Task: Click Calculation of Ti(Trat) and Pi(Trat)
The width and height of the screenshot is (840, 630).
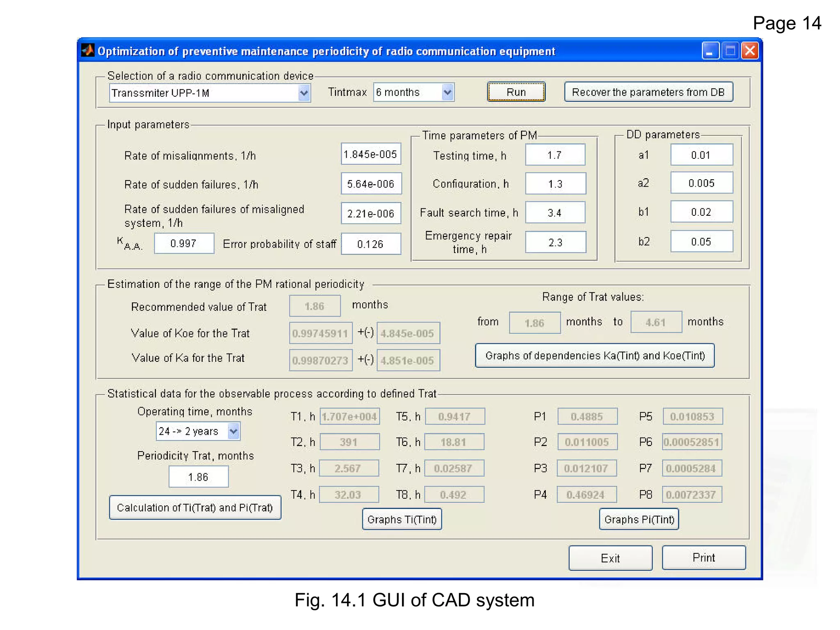Action: [195, 507]
